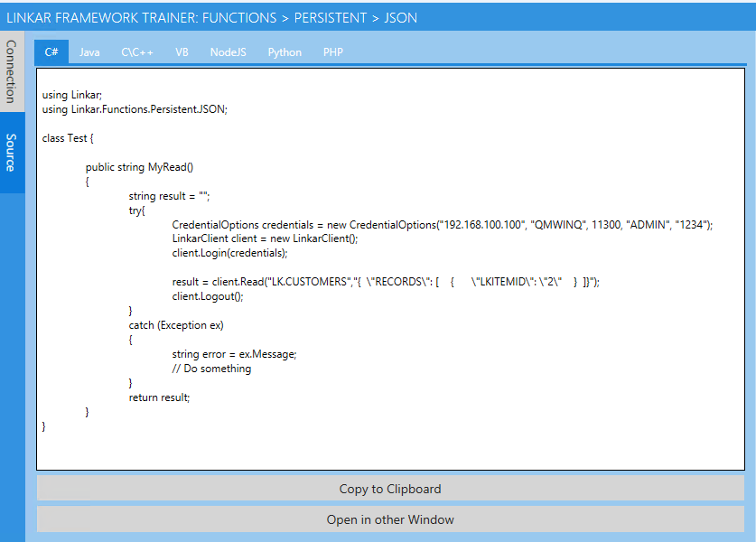Open the Java code tab
The height and width of the screenshot is (542, 756).
pos(89,52)
